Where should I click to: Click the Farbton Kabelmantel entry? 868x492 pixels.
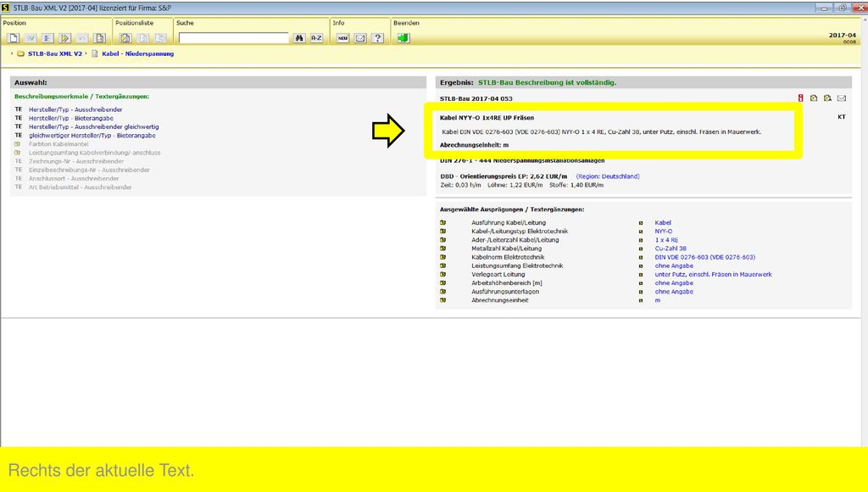[x=58, y=144]
